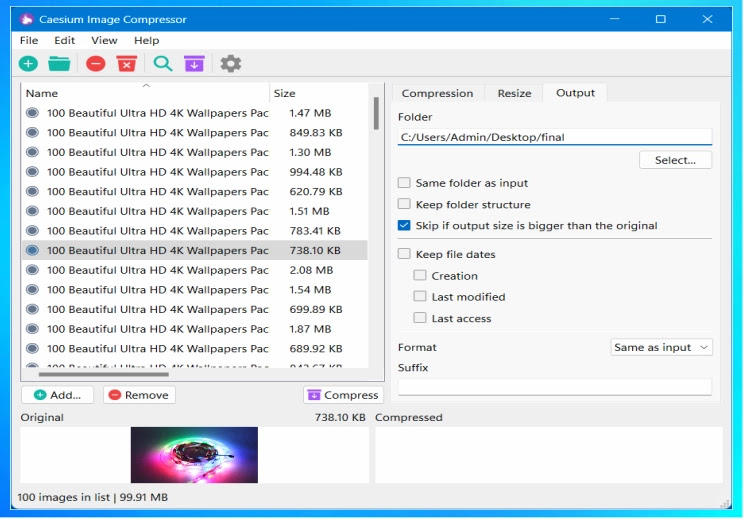The height and width of the screenshot is (520, 744).
Task: Select the file row sized 620.79 KB
Action: (195, 191)
